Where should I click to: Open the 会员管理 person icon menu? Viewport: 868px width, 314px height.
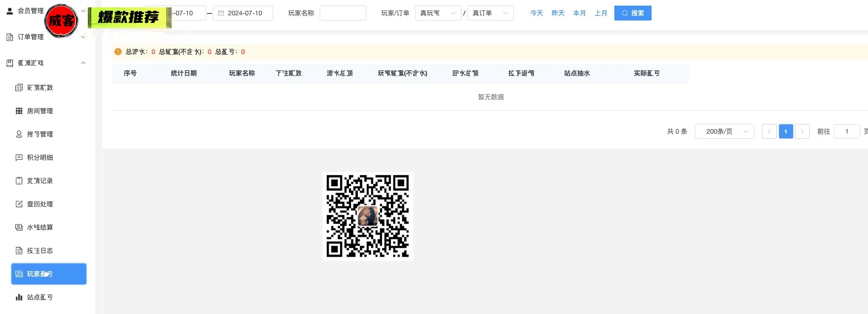coord(10,11)
